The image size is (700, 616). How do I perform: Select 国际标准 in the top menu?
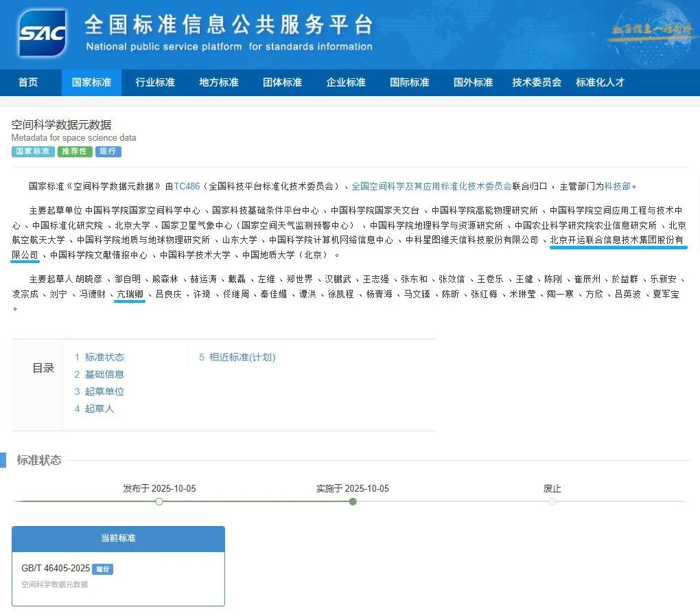coord(410,82)
